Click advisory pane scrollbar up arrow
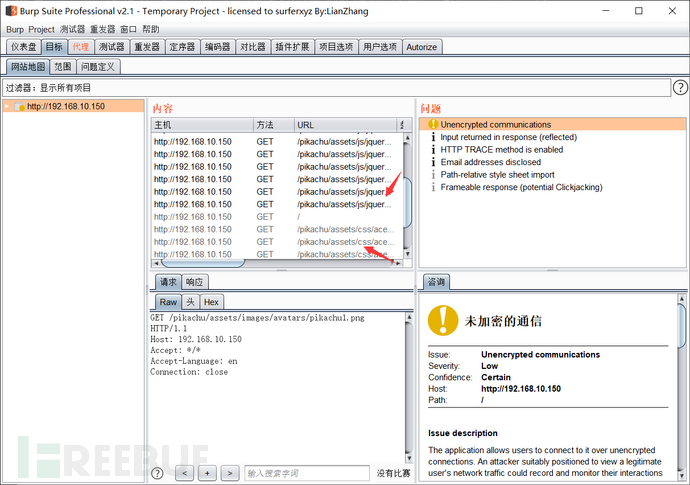Image resolution: width=690 pixels, height=485 pixels. 682,299
